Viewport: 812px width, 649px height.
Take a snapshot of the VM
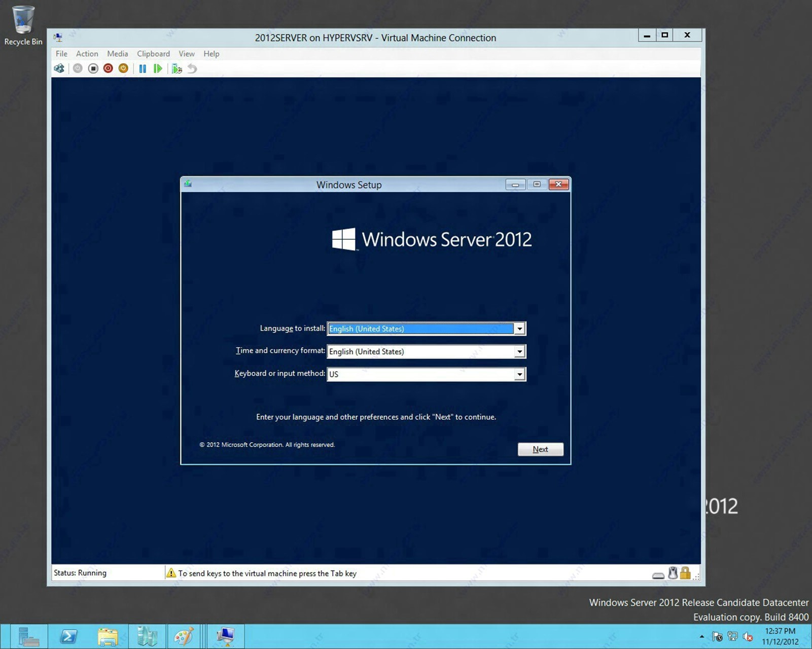pos(176,68)
